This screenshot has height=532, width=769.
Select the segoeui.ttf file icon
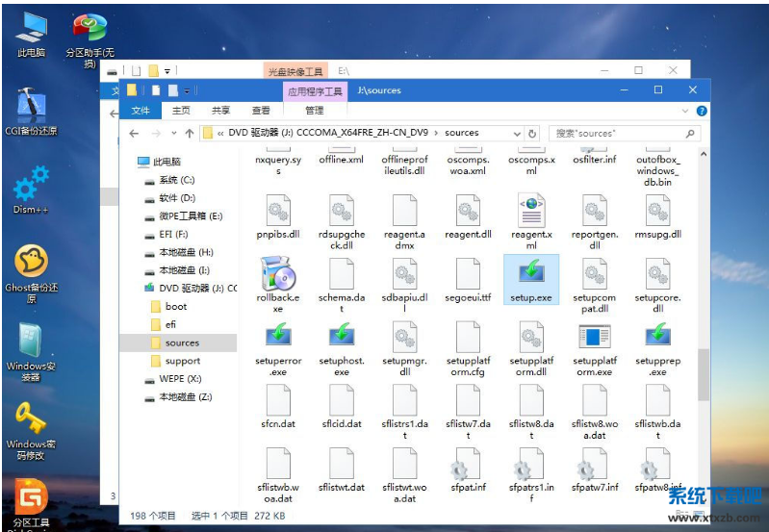click(x=468, y=273)
